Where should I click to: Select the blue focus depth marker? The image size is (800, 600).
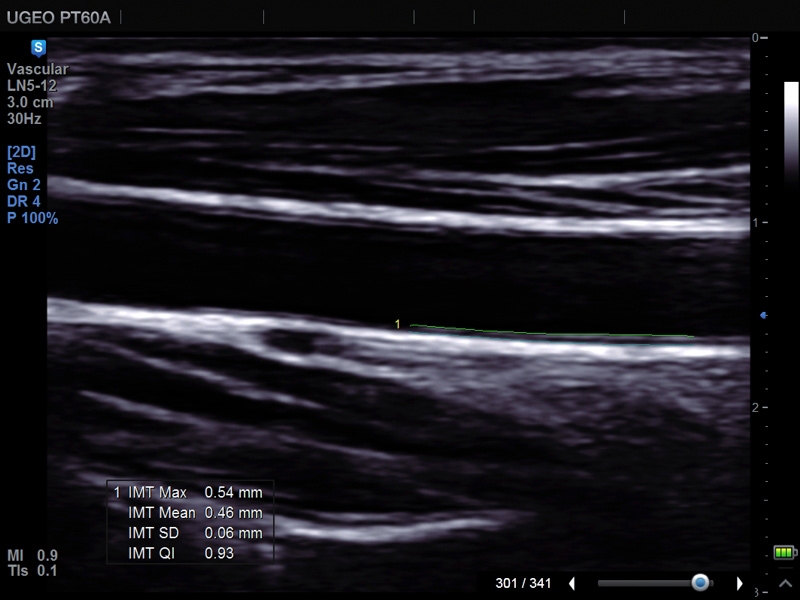(764, 316)
